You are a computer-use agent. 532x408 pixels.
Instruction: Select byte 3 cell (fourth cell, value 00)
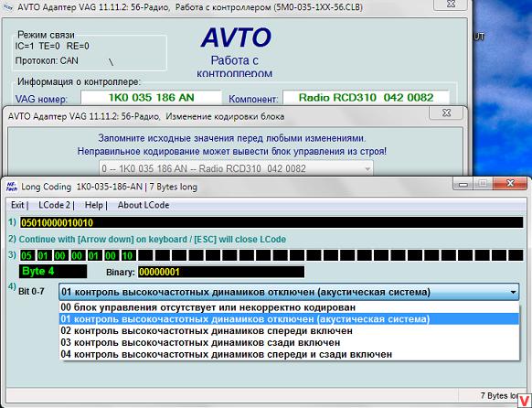pos(77,255)
